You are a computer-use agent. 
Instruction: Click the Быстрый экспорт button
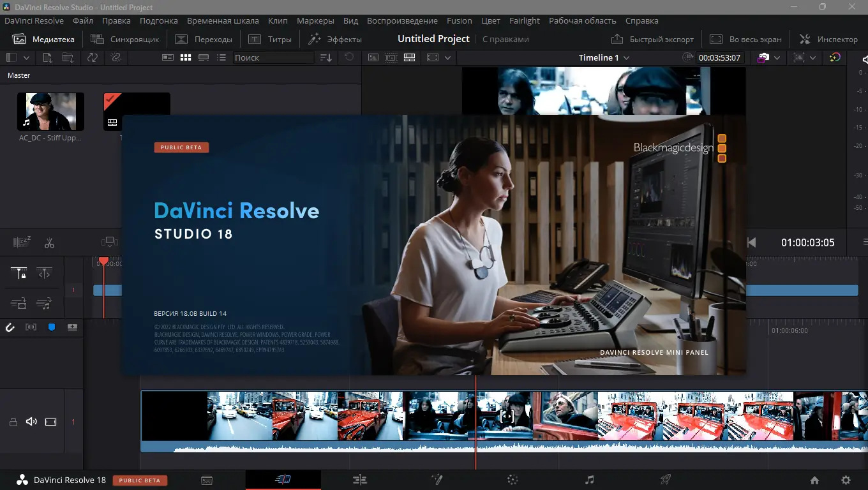coord(652,39)
